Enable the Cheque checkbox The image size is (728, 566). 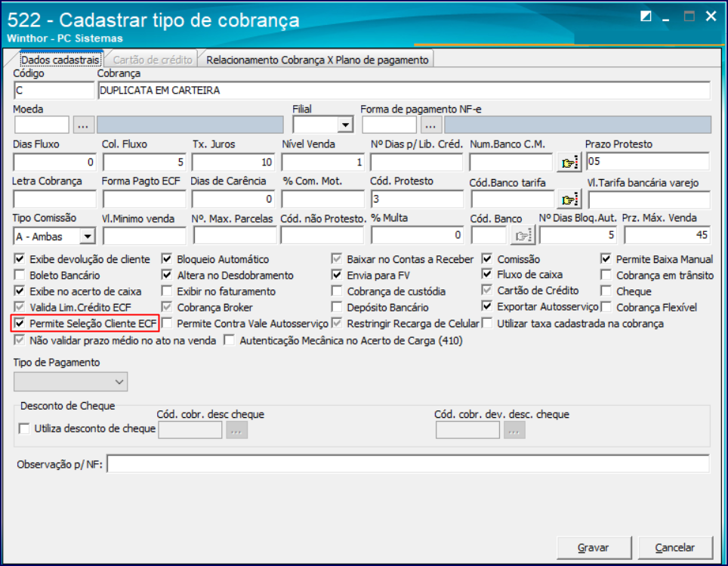pyautogui.click(x=606, y=292)
